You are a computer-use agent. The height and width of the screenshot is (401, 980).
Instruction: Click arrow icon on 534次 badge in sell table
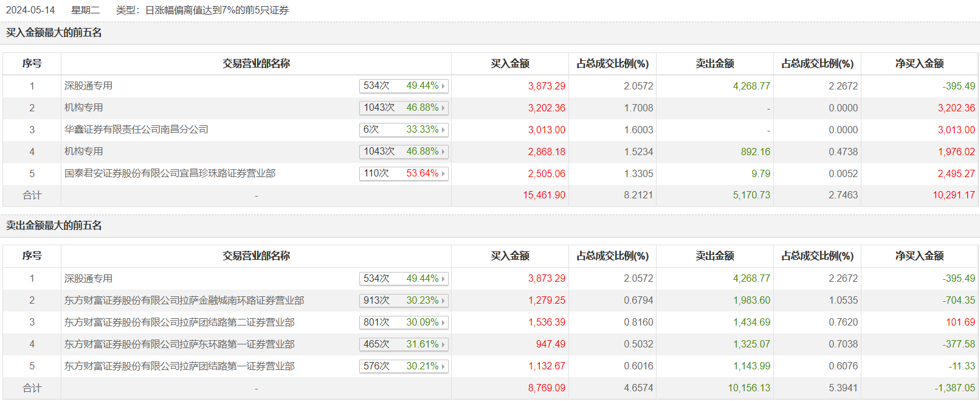tap(443, 279)
